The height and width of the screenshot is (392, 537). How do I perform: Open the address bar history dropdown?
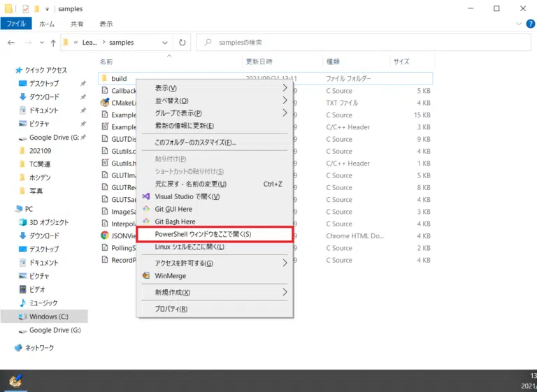(166, 43)
